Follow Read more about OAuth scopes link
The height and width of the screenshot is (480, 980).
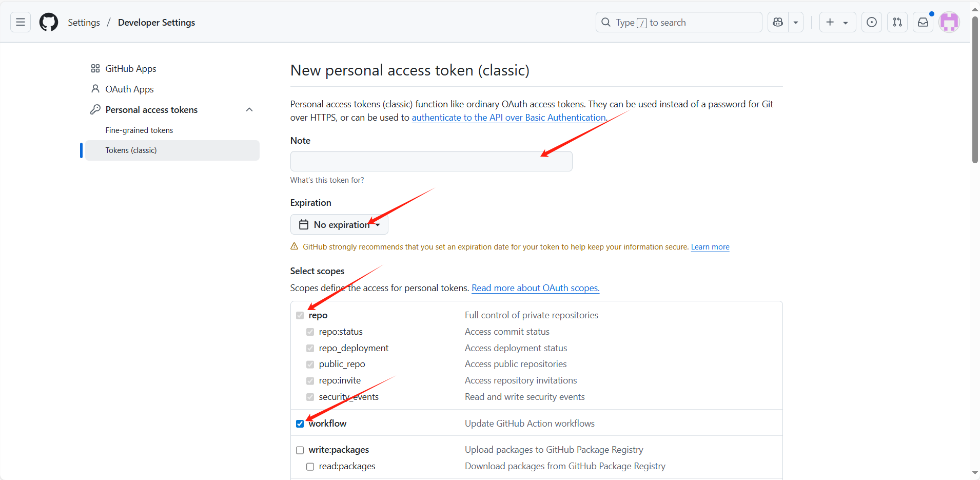pos(535,288)
